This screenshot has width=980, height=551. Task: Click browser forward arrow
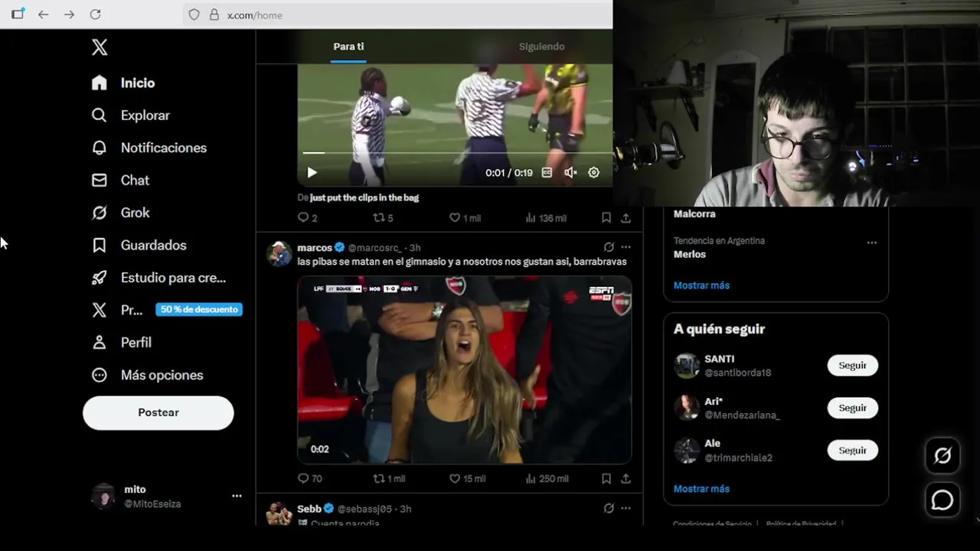point(69,15)
